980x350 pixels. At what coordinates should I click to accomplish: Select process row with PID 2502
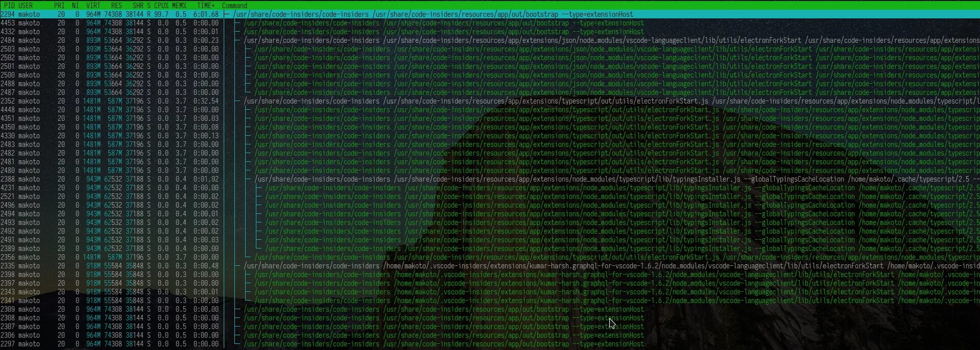pyautogui.click(x=490, y=58)
